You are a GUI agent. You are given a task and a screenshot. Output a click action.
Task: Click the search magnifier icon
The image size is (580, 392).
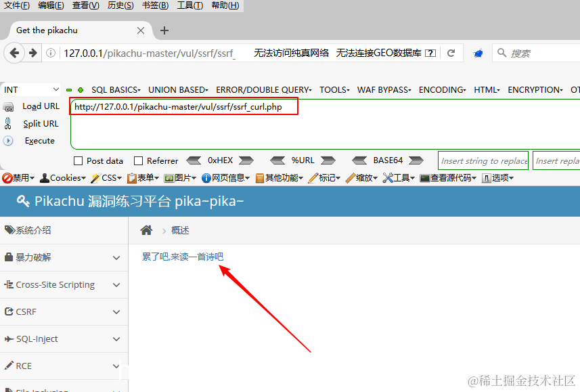(x=501, y=53)
